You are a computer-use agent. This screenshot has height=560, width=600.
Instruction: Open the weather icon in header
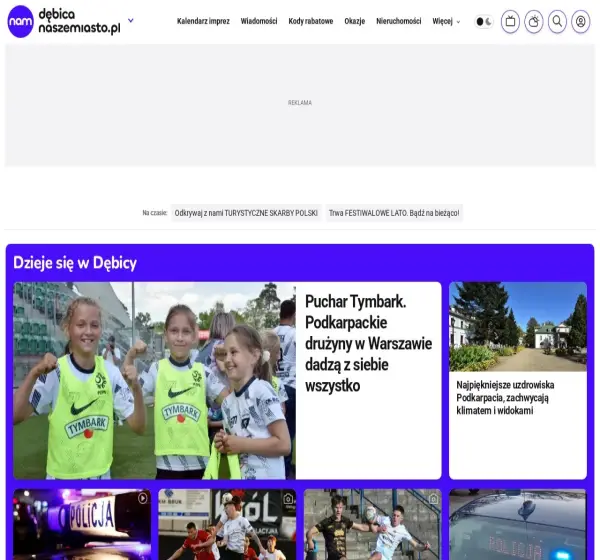(x=534, y=21)
